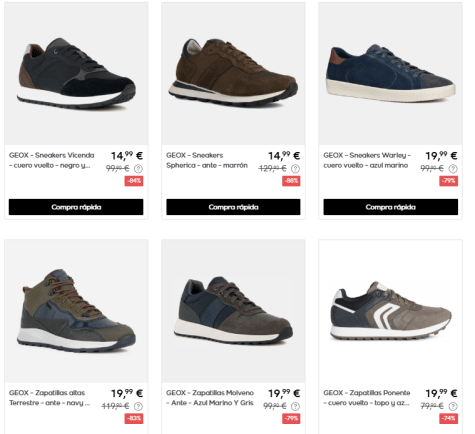Open the Molveno sneaker image
The image size is (475, 434).
(233, 311)
